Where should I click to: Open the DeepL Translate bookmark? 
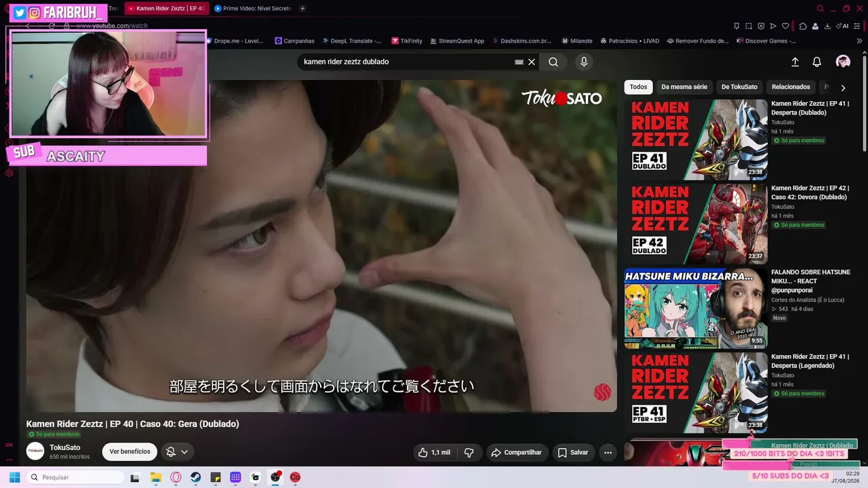click(x=351, y=41)
